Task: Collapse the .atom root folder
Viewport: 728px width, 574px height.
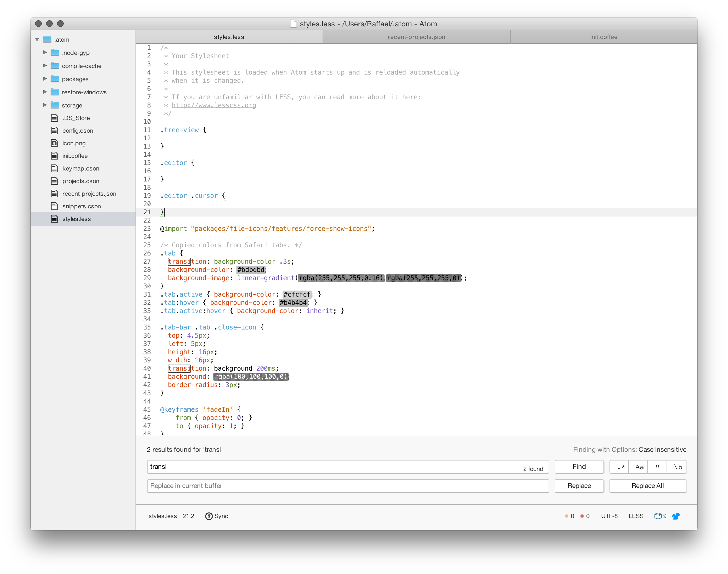Action: coord(37,40)
